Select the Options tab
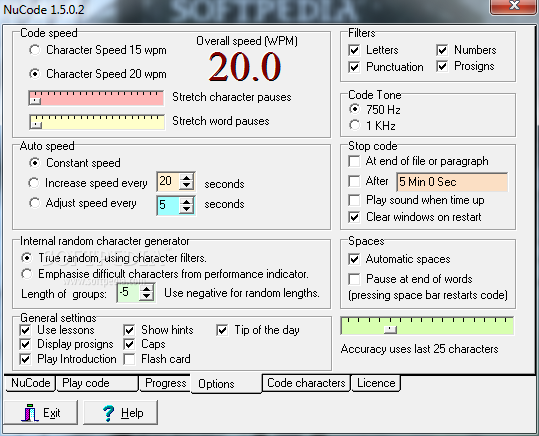539x436 pixels. pyautogui.click(x=226, y=384)
